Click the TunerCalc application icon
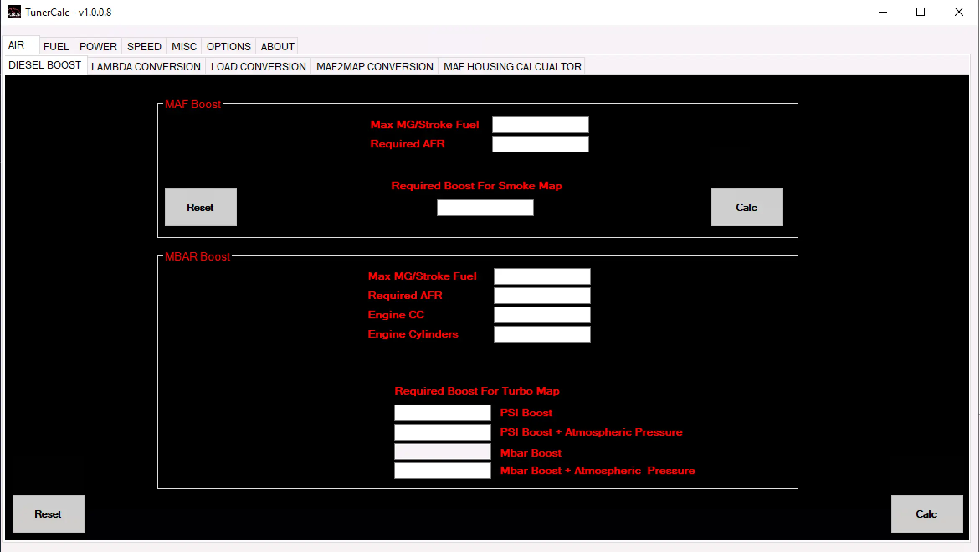Screen dimensions: 980x552 pos(13,12)
